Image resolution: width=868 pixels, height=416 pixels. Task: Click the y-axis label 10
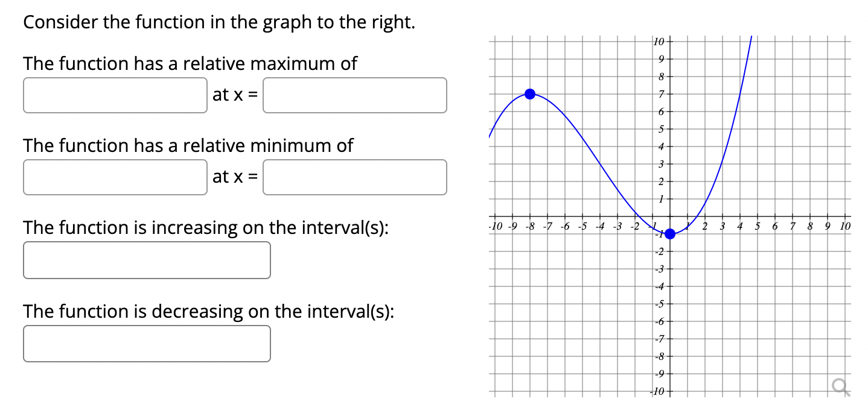pos(659,42)
